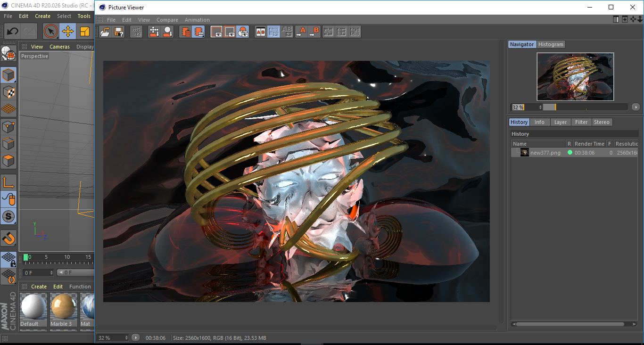Image resolution: width=644 pixels, height=345 pixels.
Task: Open the Tools menu in Cinema 4D
Action: [84, 16]
